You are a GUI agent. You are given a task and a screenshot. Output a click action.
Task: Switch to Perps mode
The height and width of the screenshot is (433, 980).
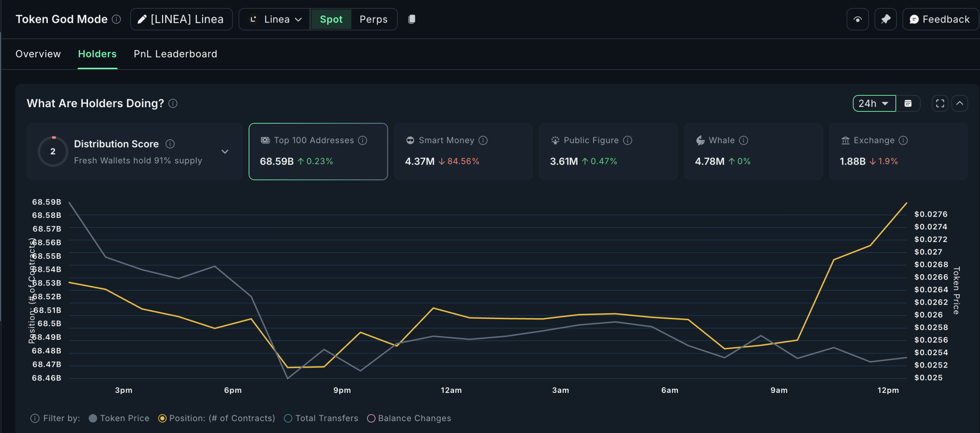[373, 19]
